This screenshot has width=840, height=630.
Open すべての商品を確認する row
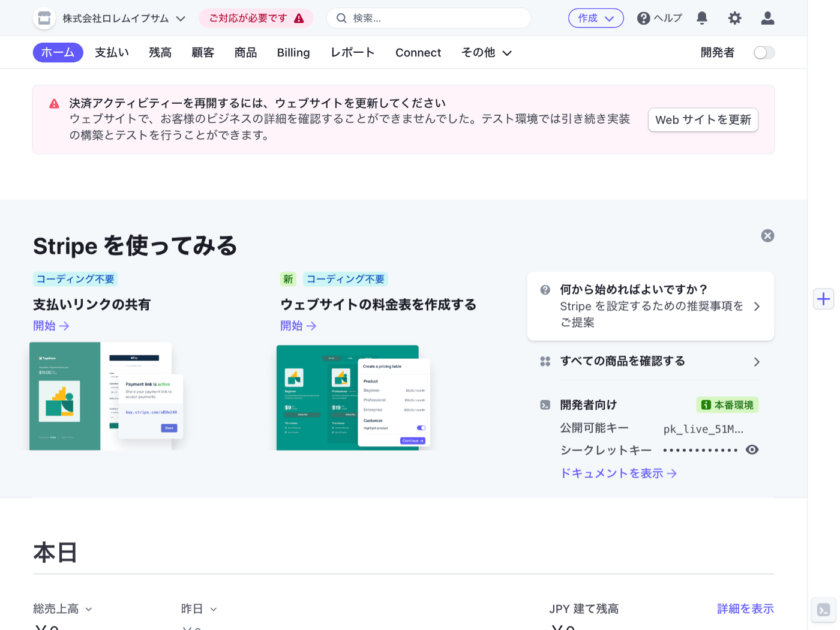click(650, 361)
